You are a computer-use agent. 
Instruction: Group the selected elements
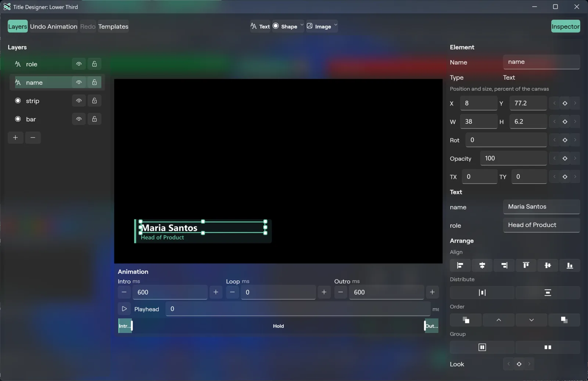pyautogui.click(x=482, y=347)
